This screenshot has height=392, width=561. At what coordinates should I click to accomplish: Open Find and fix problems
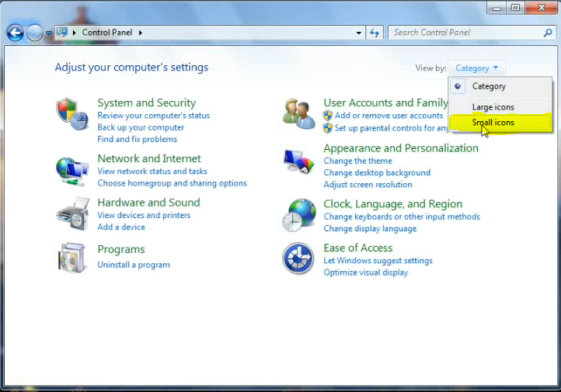[137, 139]
